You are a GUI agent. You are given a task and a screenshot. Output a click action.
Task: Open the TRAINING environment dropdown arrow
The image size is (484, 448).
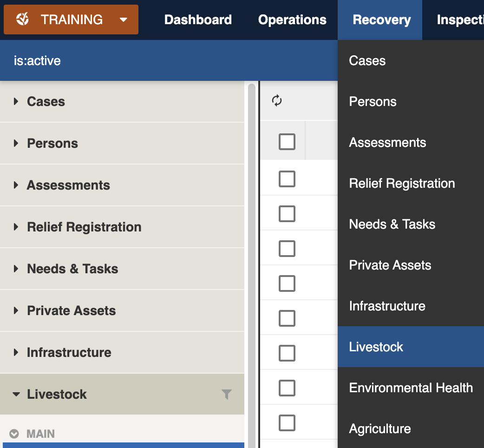click(x=123, y=20)
